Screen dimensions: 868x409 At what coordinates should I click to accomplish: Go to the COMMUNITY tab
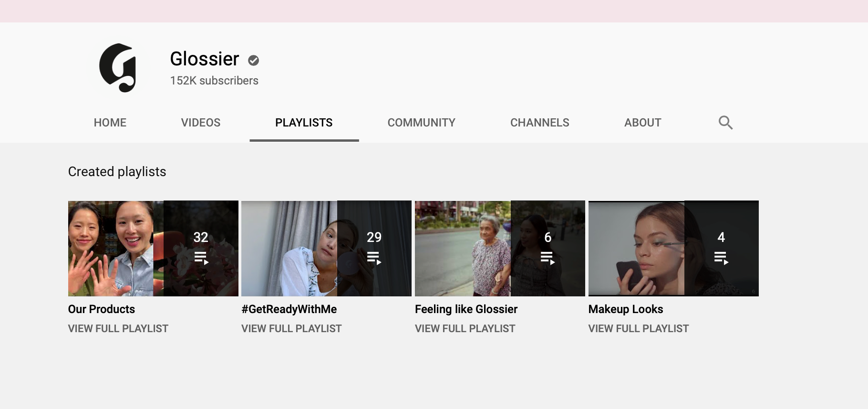(422, 123)
